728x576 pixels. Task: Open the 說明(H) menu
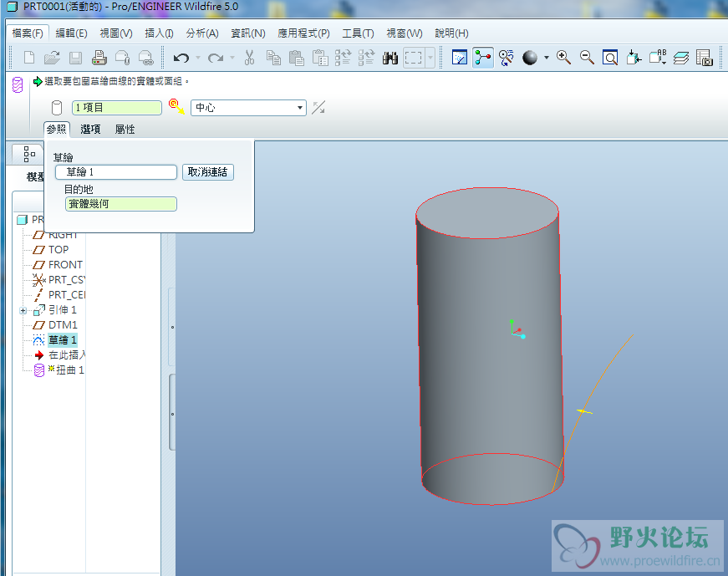451,33
